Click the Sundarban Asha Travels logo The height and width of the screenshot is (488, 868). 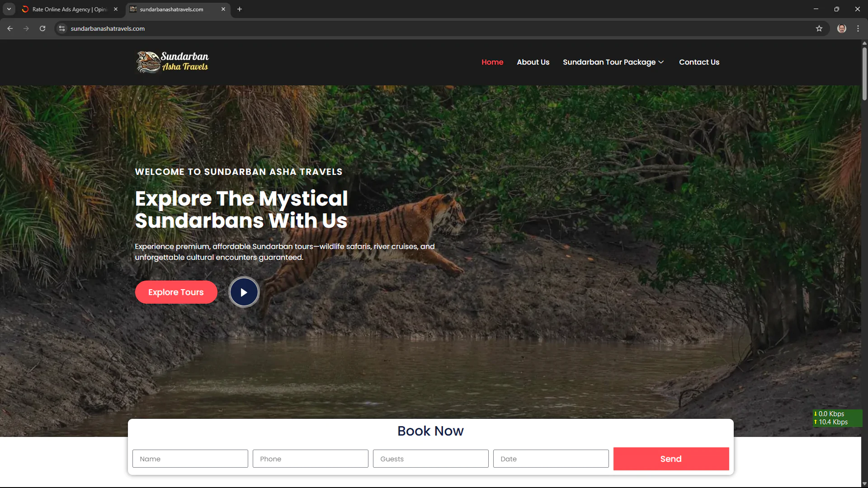[x=172, y=62]
